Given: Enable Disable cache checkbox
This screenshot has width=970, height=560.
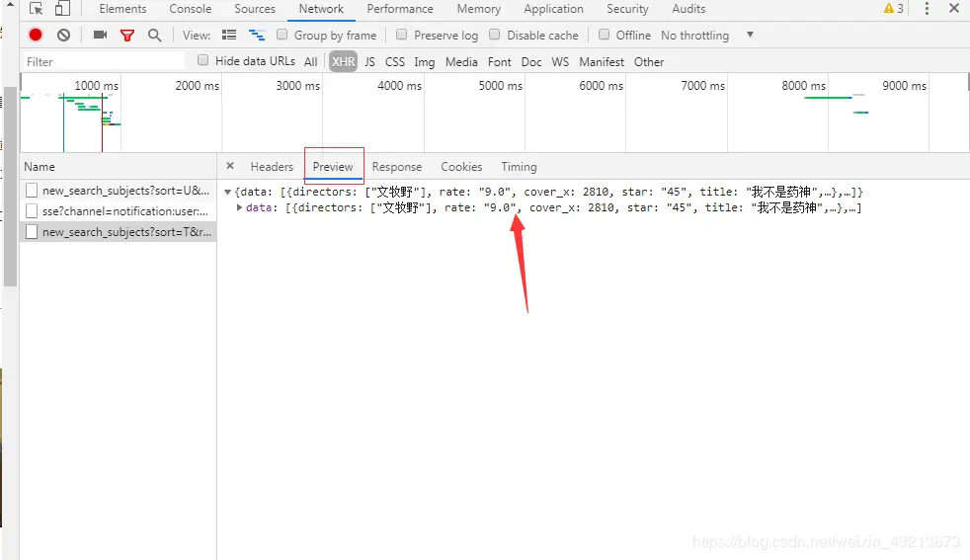Looking at the screenshot, I should pyautogui.click(x=494, y=35).
